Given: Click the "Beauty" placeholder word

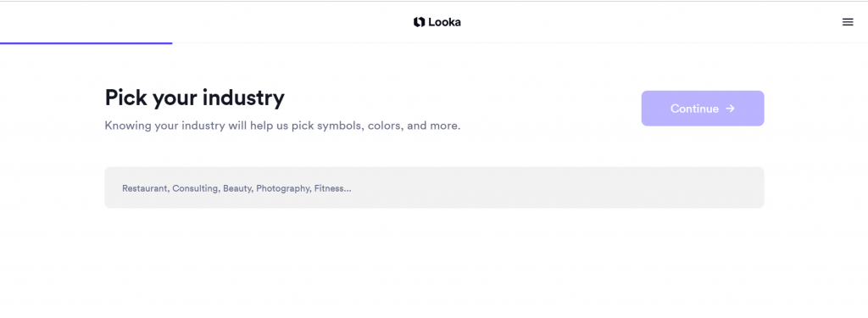Looking at the screenshot, I should click(238, 188).
